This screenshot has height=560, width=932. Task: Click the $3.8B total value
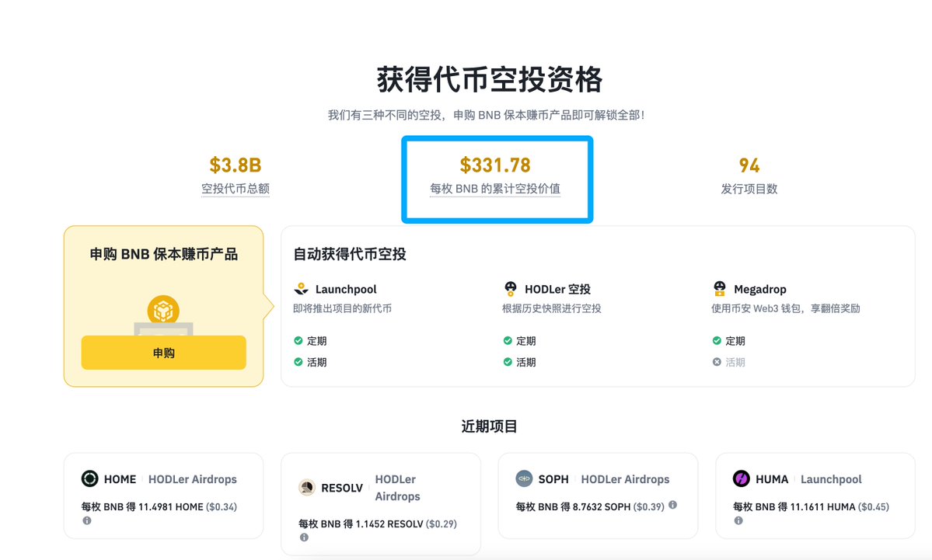(x=236, y=165)
